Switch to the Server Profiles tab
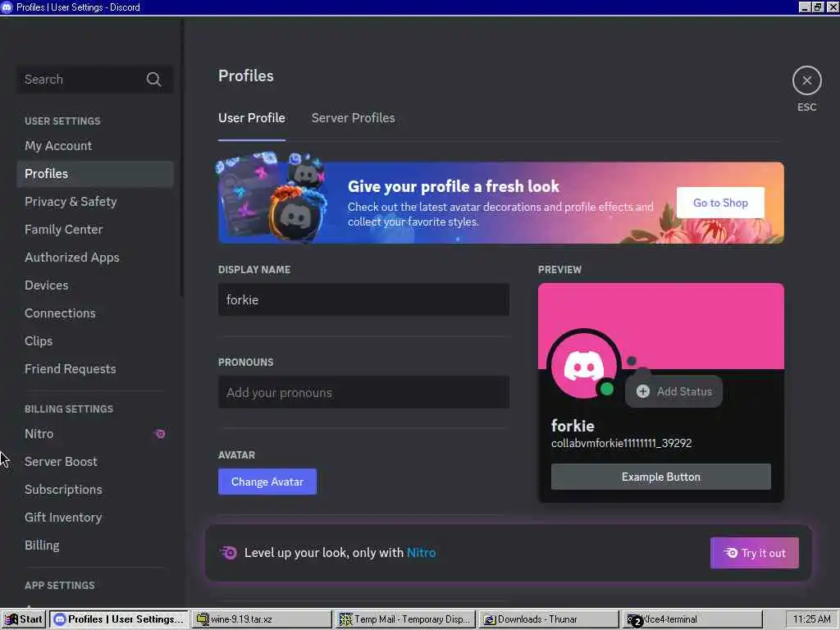This screenshot has width=840, height=630. 353,118
